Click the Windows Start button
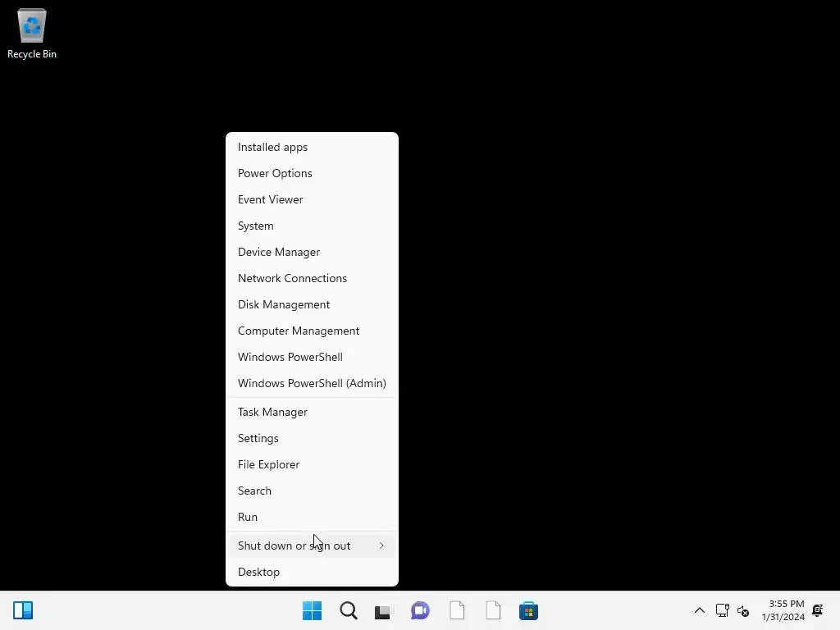The image size is (840, 630). point(312,610)
